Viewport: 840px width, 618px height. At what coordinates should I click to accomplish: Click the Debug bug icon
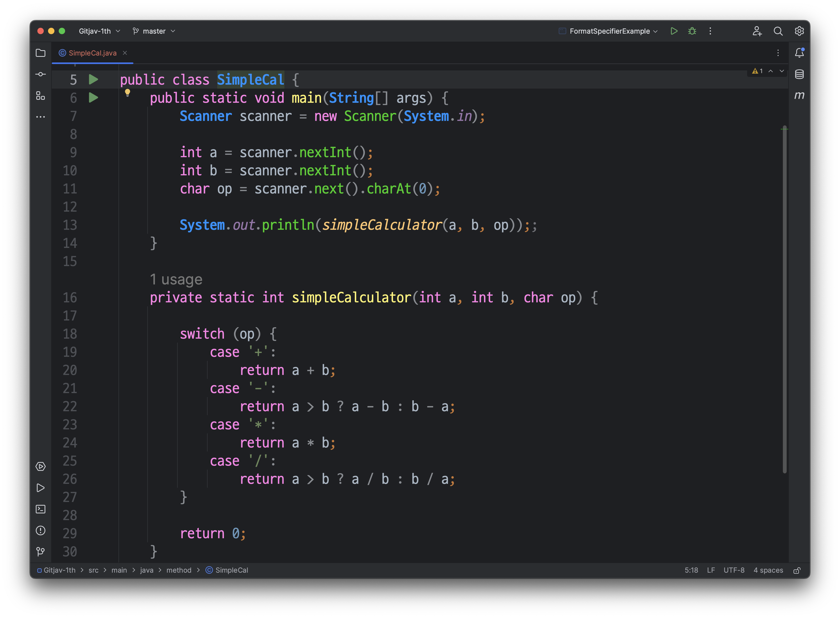click(x=692, y=31)
